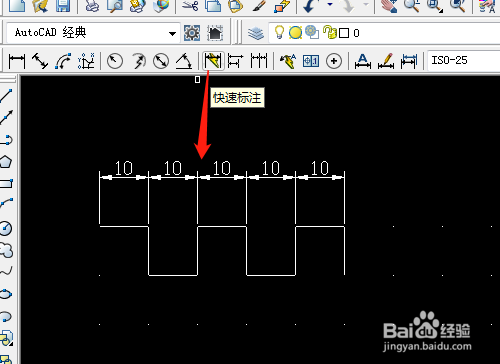500x364 pixels.
Task: Click the Undo arrow button
Action: (x=310, y=6)
